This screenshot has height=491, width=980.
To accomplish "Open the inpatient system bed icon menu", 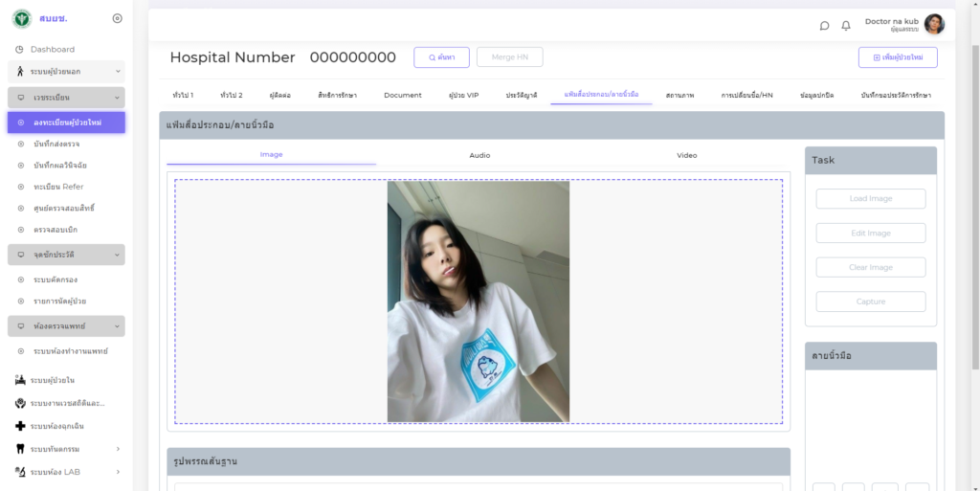I will (20, 380).
